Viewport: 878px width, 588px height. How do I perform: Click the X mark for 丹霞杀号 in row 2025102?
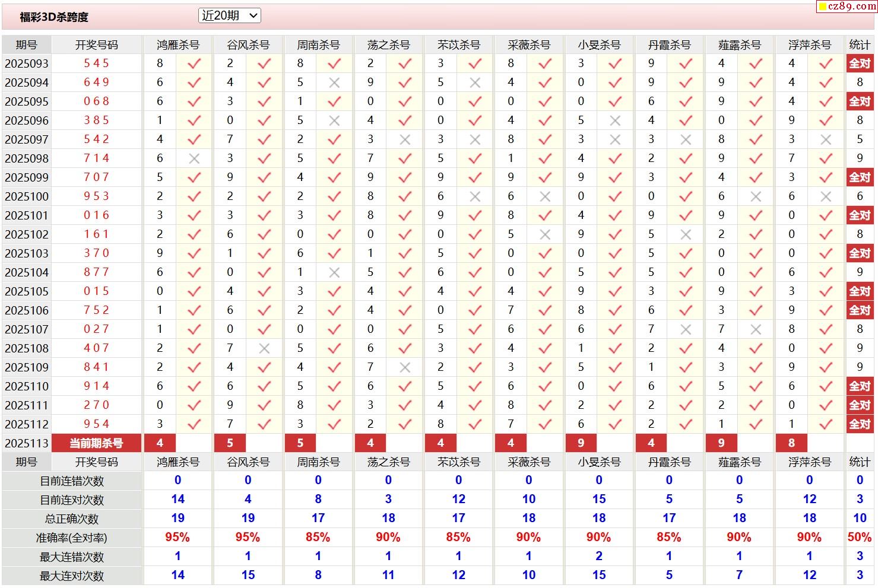[x=686, y=234]
